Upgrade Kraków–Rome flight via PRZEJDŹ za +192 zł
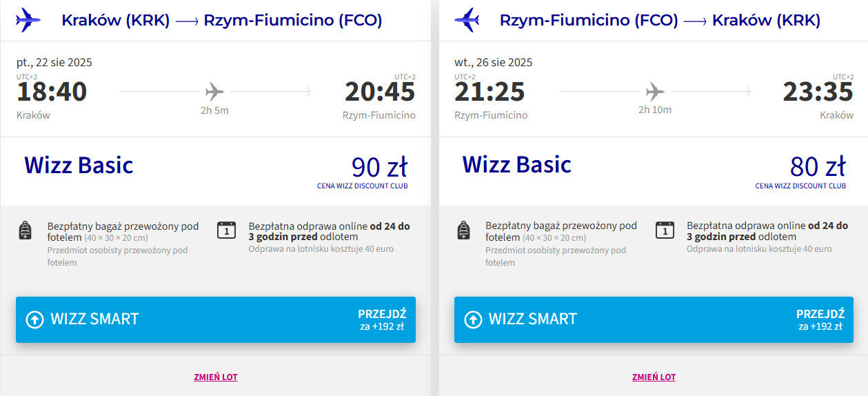This screenshot has height=396, width=868. [381, 319]
